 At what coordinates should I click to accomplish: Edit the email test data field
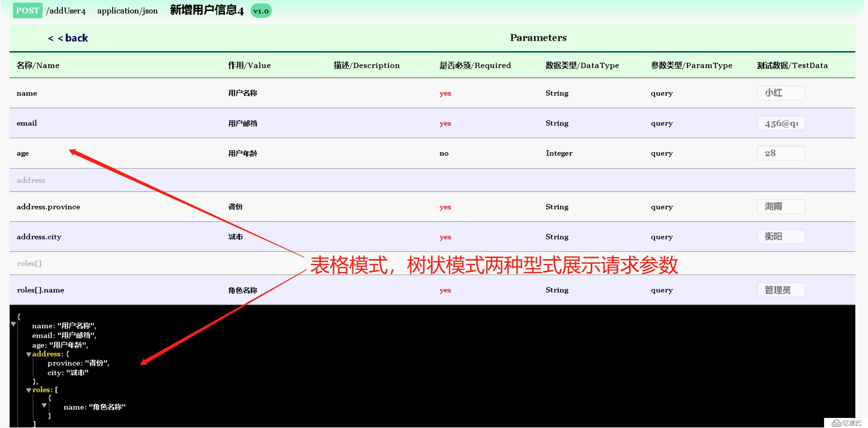click(781, 123)
